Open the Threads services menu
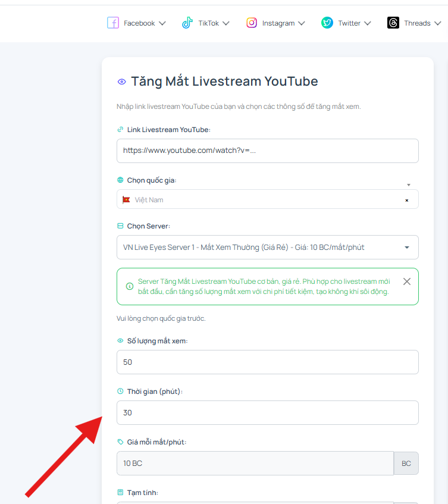The width and height of the screenshot is (448, 504). pos(414,23)
